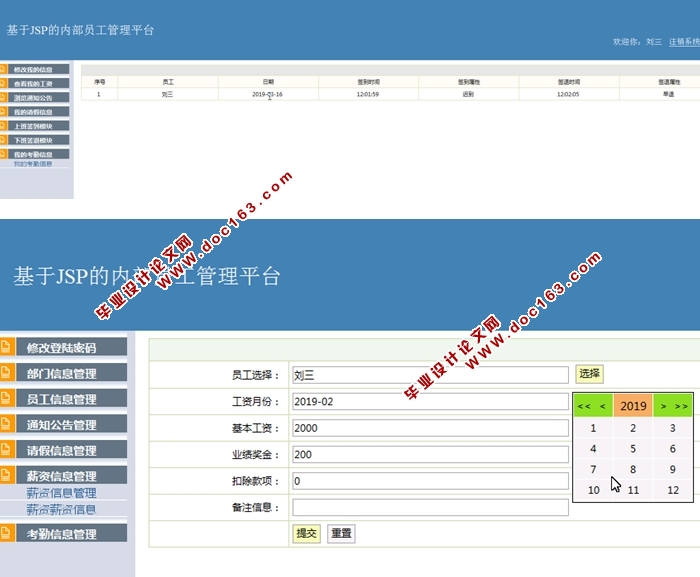The image size is (700, 577).
Task: Click the 12:01:59 sign-in time cell
Action: [x=367, y=94]
